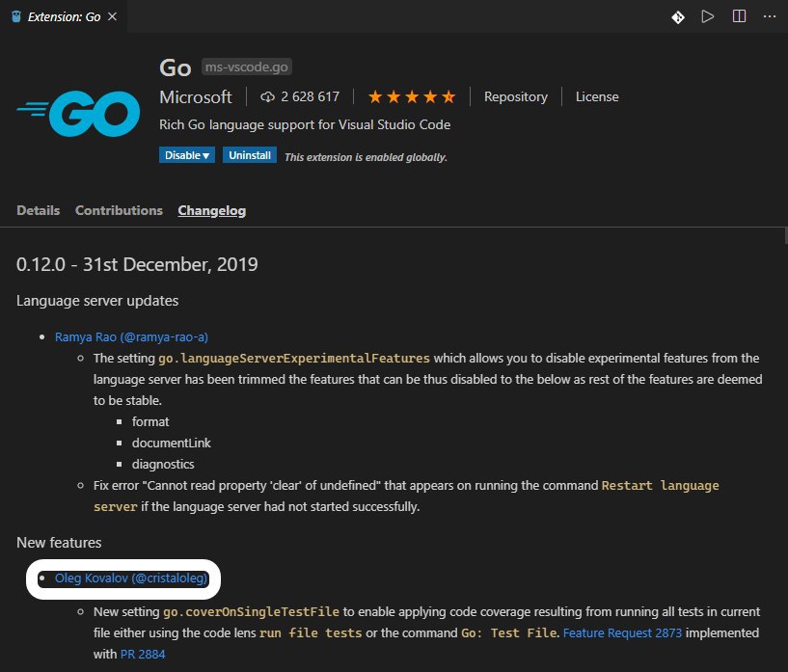This screenshot has height=672, width=788.
Task: Click the New features heading
Action: click(59, 543)
